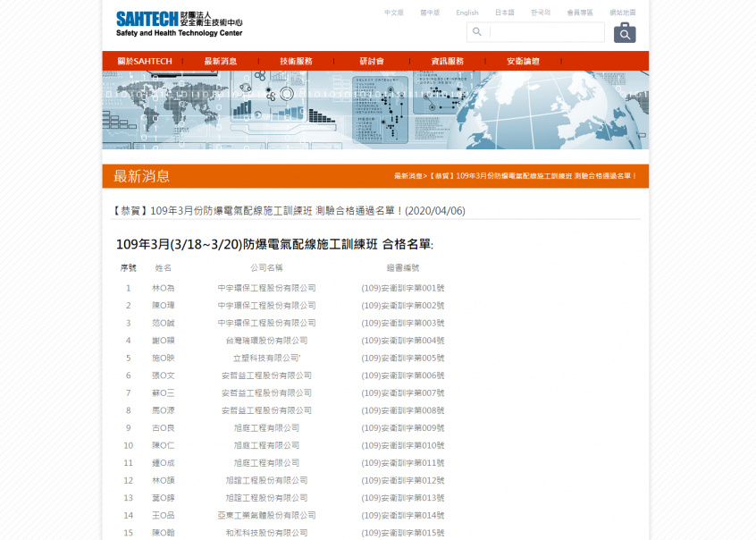
Task: Open the 網站地圖 sitemap link
Action: coord(623,13)
